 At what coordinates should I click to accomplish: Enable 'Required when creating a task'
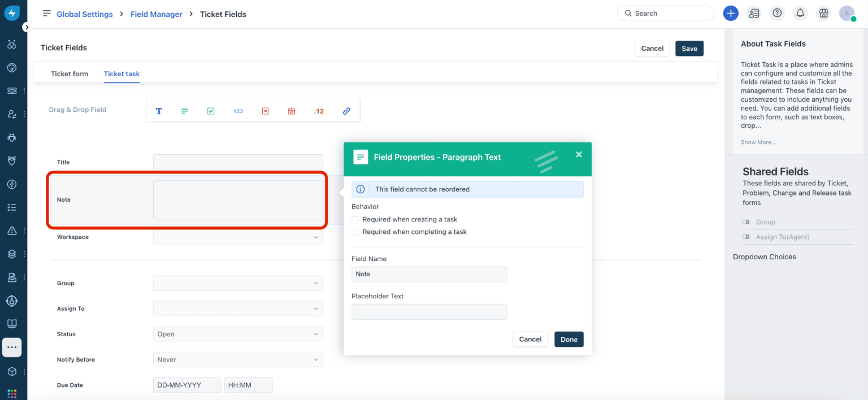355,219
